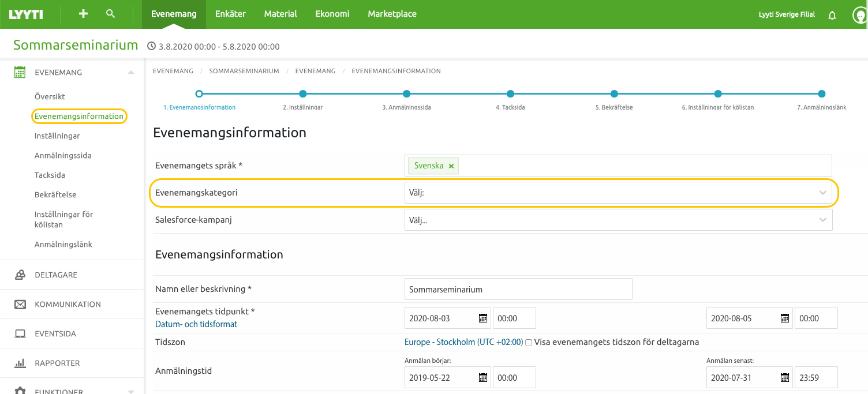Remove the Svenska language tag

coord(451,166)
